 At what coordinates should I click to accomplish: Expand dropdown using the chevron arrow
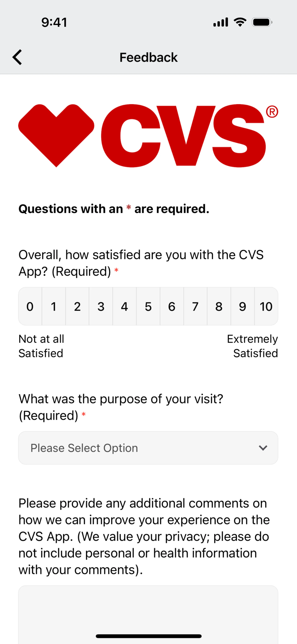tap(263, 448)
